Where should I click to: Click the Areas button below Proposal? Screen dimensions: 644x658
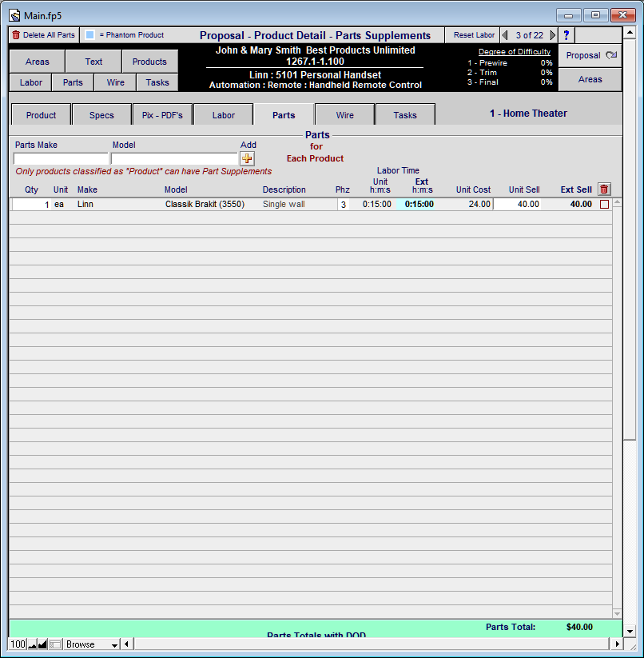click(590, 79)
